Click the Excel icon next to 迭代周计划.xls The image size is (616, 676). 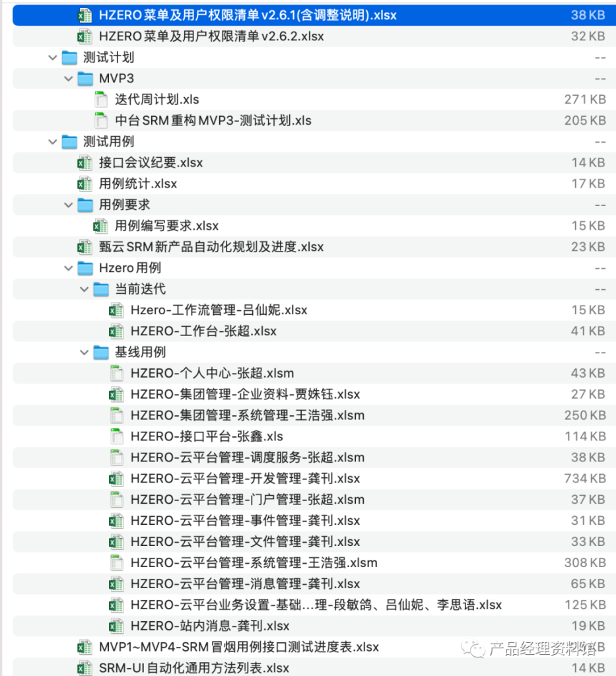pyautogui.click(x=100, y=99)
